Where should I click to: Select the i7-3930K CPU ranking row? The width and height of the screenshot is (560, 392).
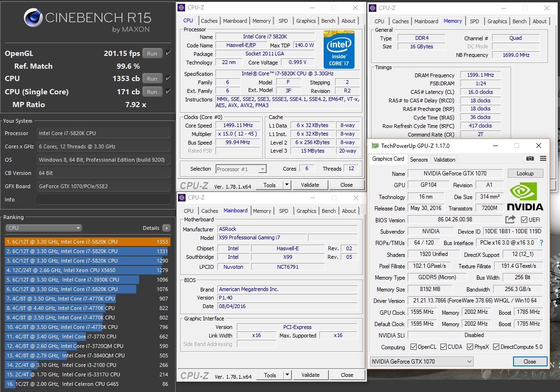[x=87, y=280]
